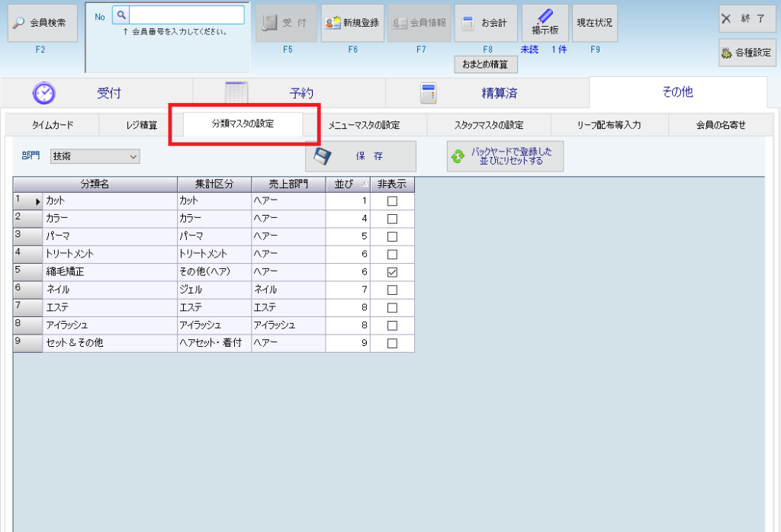This screenshot has width=781, height=532.
Task: Click the 集計区分 cell for カラー row
Action: (x=213, y=219)
